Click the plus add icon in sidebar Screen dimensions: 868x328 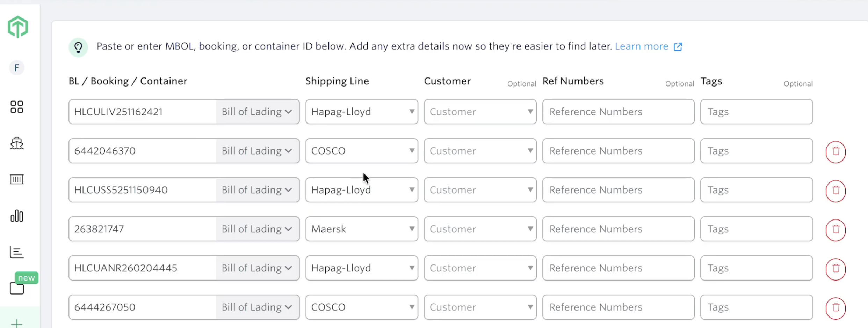coord(17,323)
